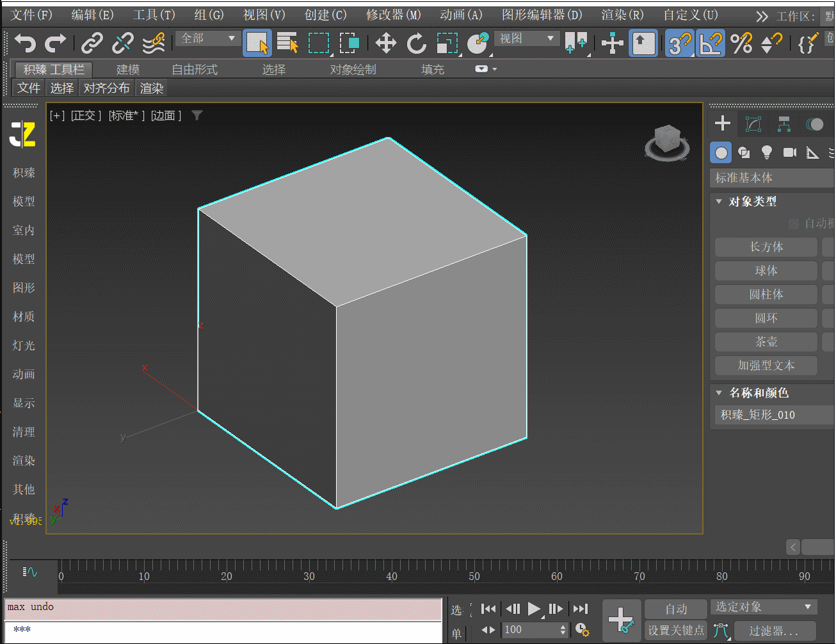This screenshot has width=836, height=644.
Task: Select the Shapes category icon
Action: click(x=744, y=152)
